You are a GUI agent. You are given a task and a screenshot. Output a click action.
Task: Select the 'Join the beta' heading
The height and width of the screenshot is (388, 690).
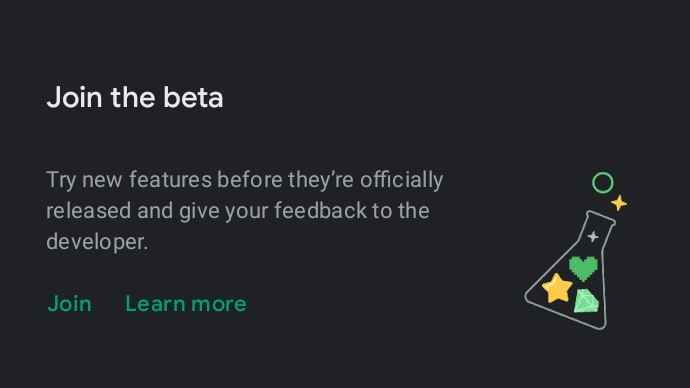(135, 97)
